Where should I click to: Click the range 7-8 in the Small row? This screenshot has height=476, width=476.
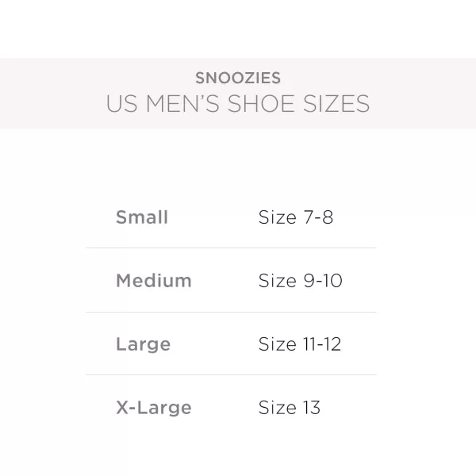pos(317,217)
